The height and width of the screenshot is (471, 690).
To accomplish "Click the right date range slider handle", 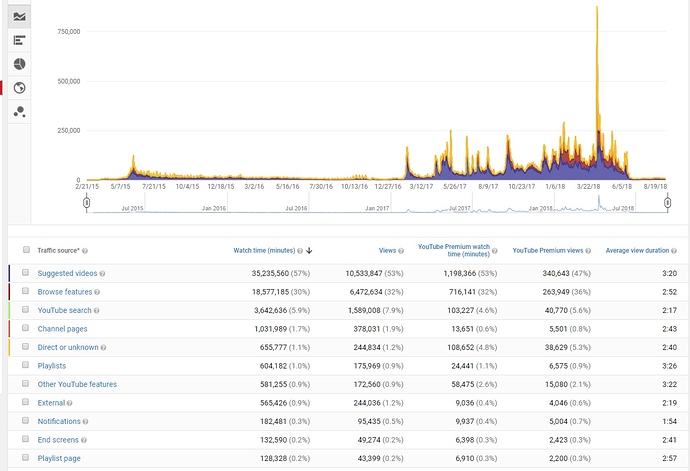I will [668, 203].
